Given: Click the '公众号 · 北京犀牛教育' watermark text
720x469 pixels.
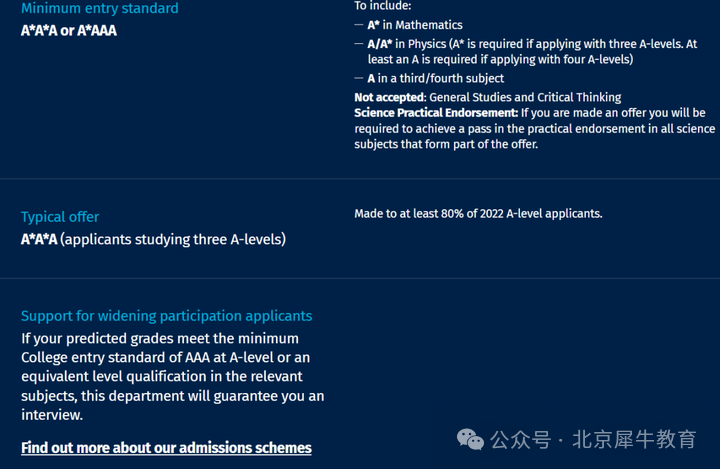Looking at the screenshot, I should coord(593,440).
